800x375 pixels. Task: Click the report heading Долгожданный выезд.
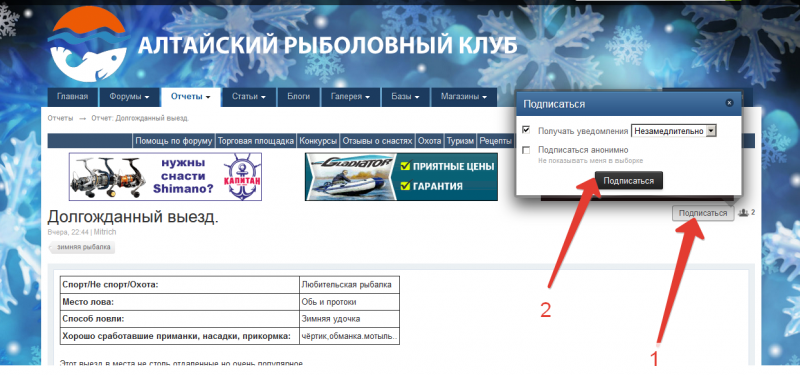[x=133, y=217]
